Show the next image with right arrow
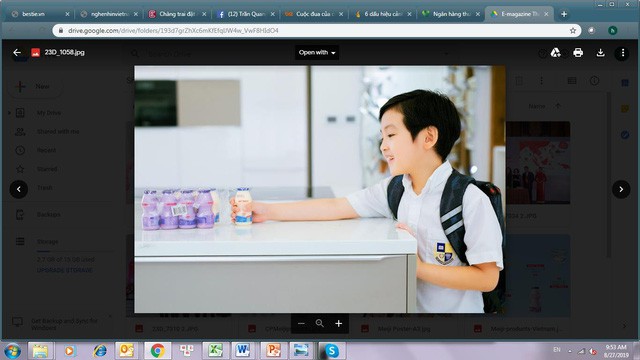This screenshot has width=640, height=360. click(x=621, y=189)
